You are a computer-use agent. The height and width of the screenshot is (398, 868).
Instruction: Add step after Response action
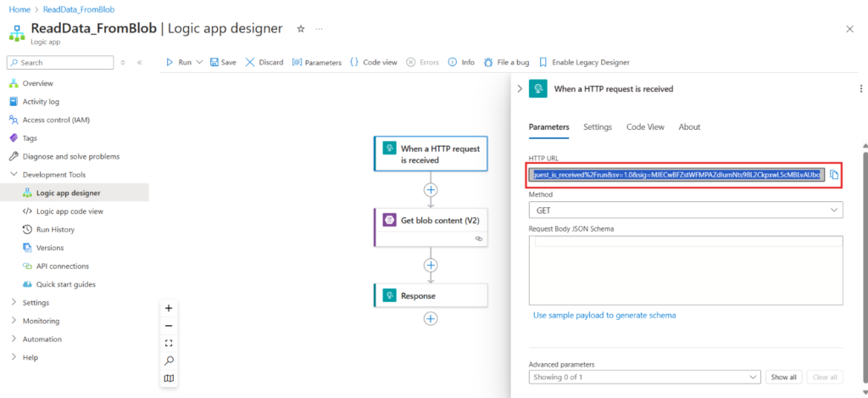point(431,319)
